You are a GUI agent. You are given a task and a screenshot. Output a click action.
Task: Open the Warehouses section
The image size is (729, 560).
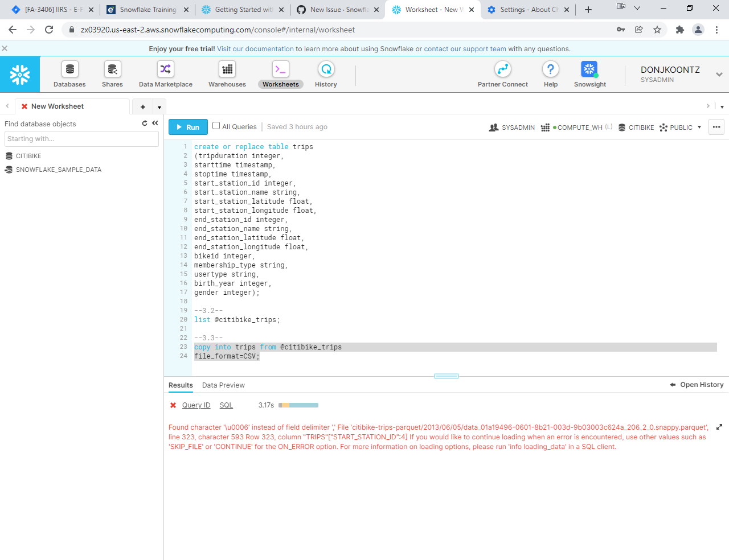coord(227,75)
